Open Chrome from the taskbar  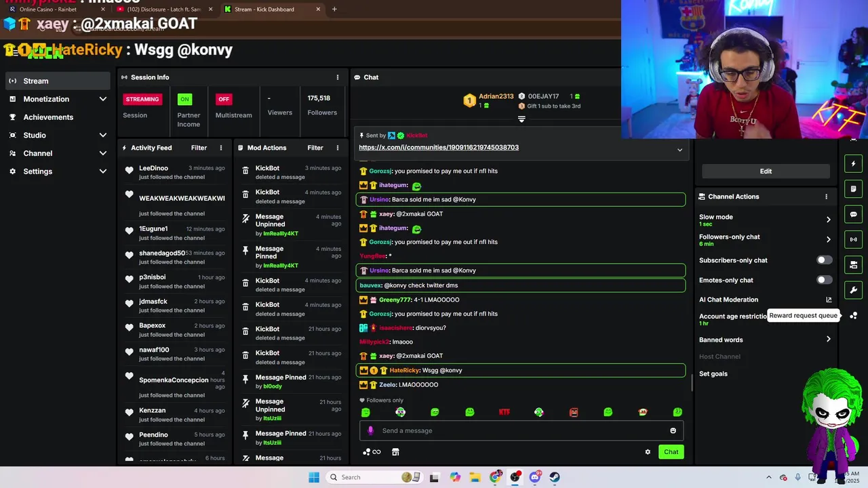(496, 477)
